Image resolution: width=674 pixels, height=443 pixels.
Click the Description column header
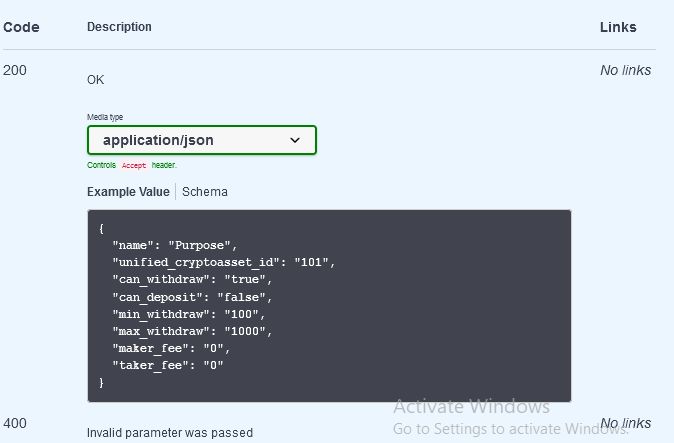pos(119,27)
